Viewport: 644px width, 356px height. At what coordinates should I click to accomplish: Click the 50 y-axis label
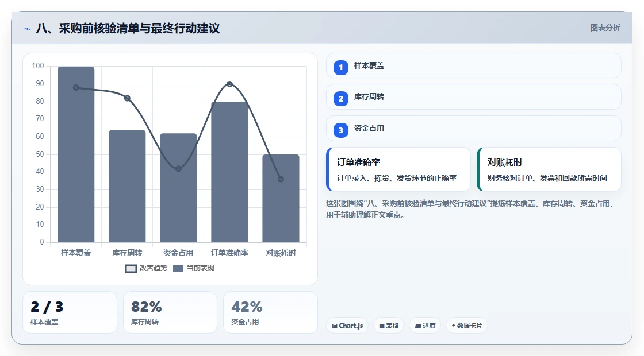40,154
